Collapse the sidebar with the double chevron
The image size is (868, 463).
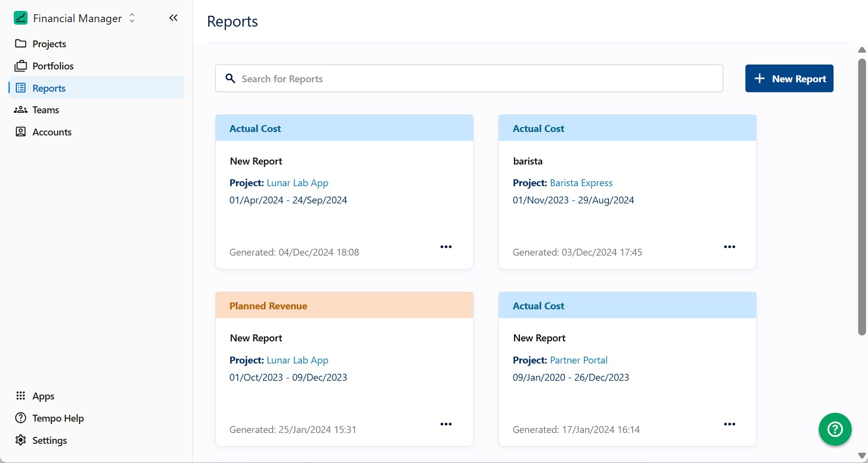tap(173, 18)
